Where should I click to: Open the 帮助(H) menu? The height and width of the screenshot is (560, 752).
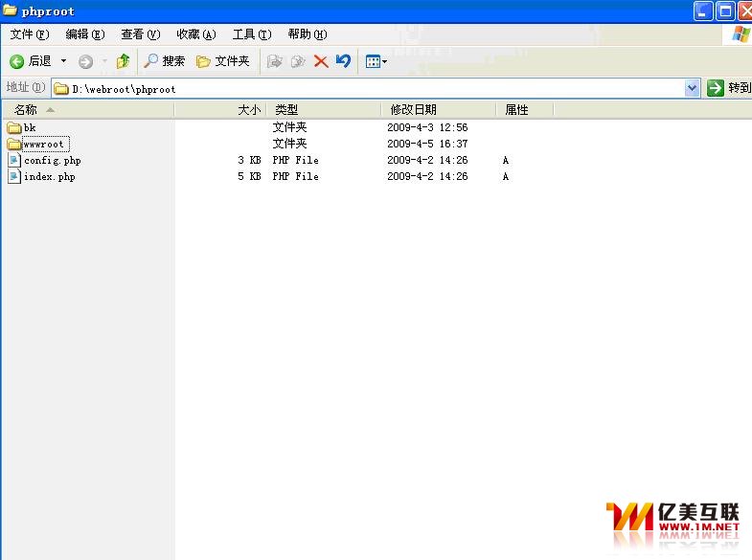(308, 34)
